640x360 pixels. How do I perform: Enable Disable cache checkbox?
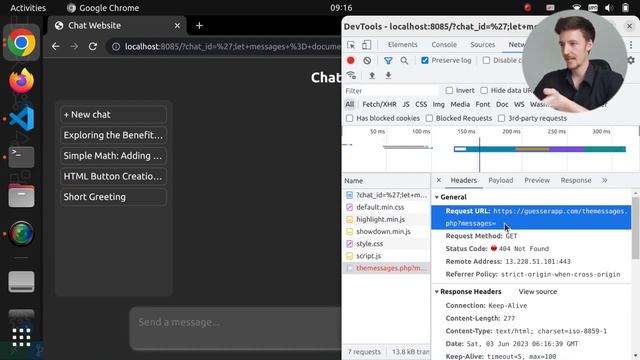point(486,60)
